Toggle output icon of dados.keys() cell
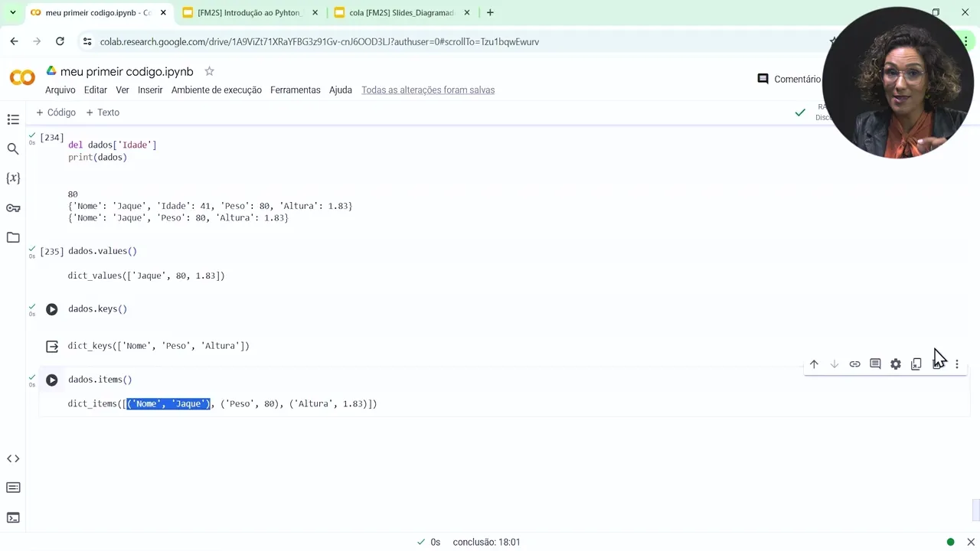 pyautogui.click(x=52, y=347)
